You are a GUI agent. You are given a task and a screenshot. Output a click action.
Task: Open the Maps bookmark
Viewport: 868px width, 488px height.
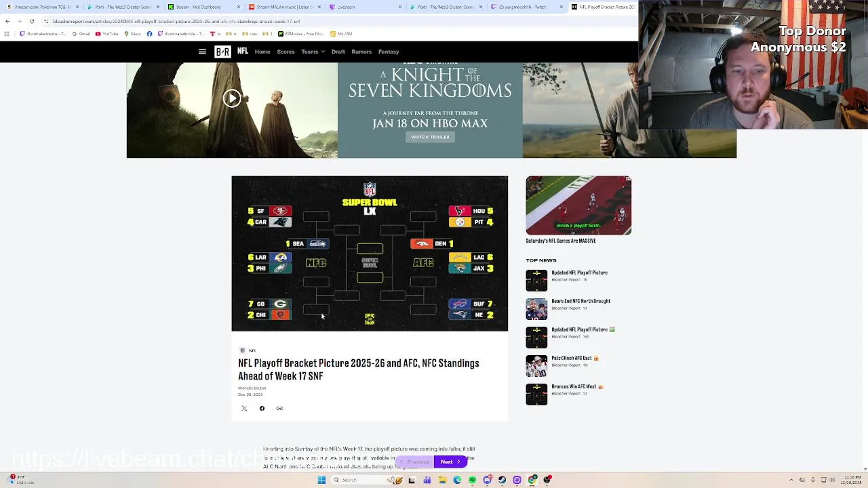coord(132,34)
